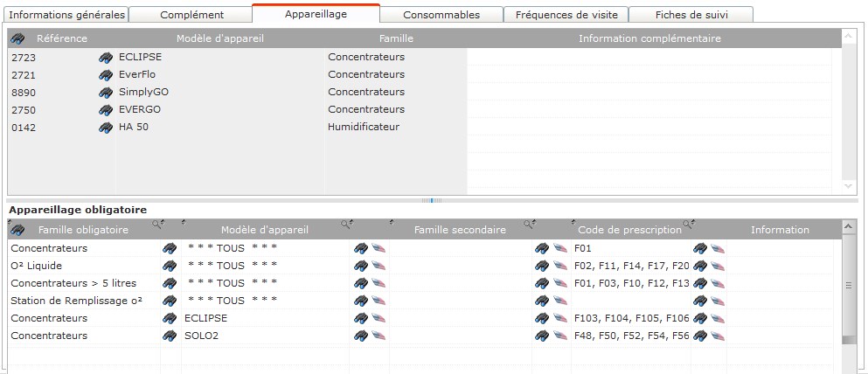Click binoculars icon in Famille obligatoire header
The image size is (868, 374).
(17, 230)
